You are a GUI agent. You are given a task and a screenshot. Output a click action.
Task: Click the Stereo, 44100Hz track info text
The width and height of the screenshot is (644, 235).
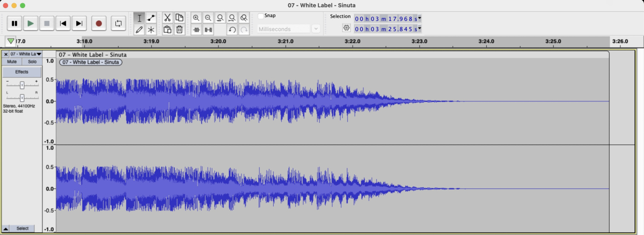(19, 106)
